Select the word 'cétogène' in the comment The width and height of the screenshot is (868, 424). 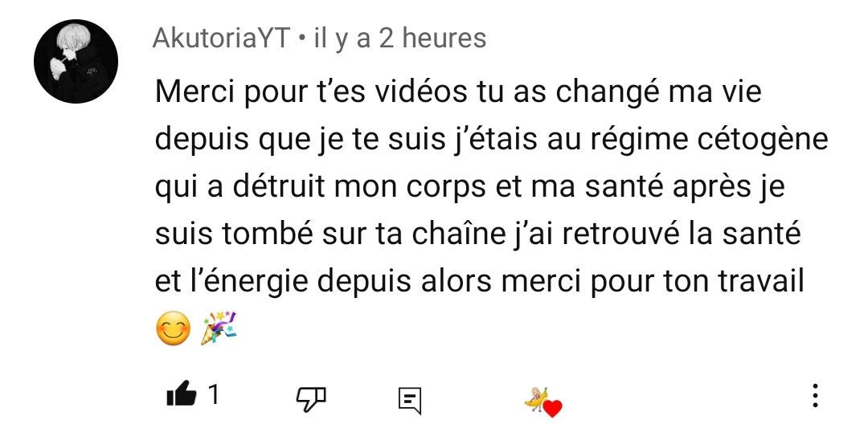coord(762,139)
